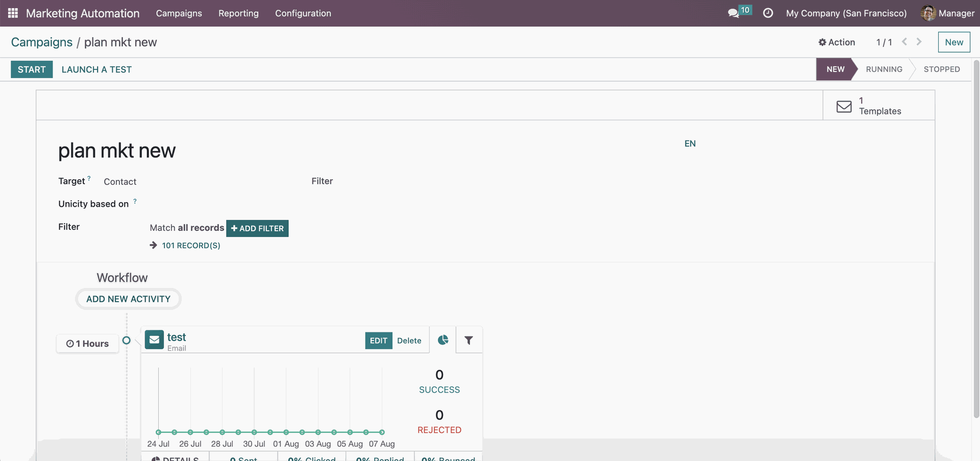The image size is (980, 461).
Task: Open the Configuration menu
Action: (303, 13)
